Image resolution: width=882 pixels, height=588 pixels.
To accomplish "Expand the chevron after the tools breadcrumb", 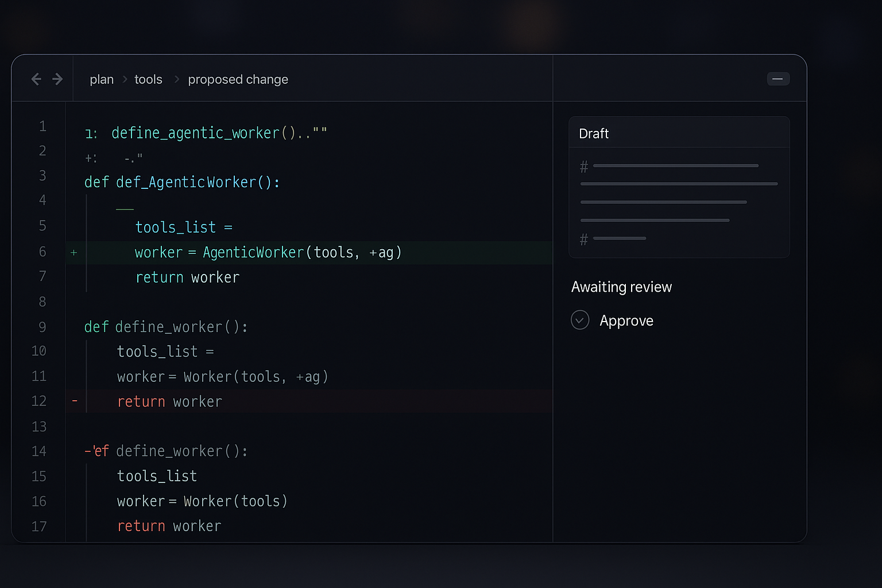I will tap(177, 79).
